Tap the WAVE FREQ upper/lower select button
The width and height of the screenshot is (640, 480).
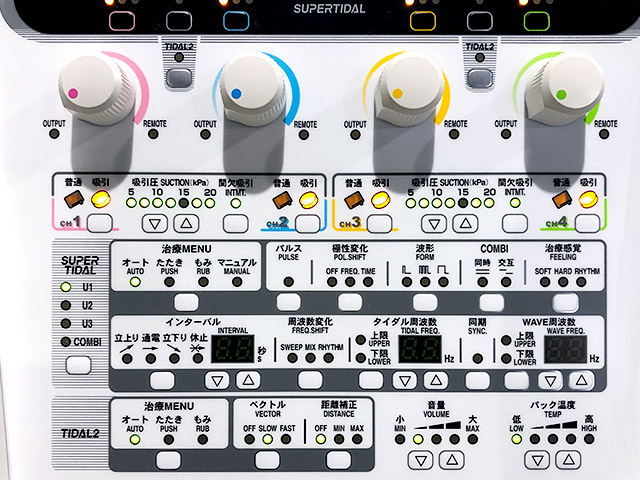517,380
